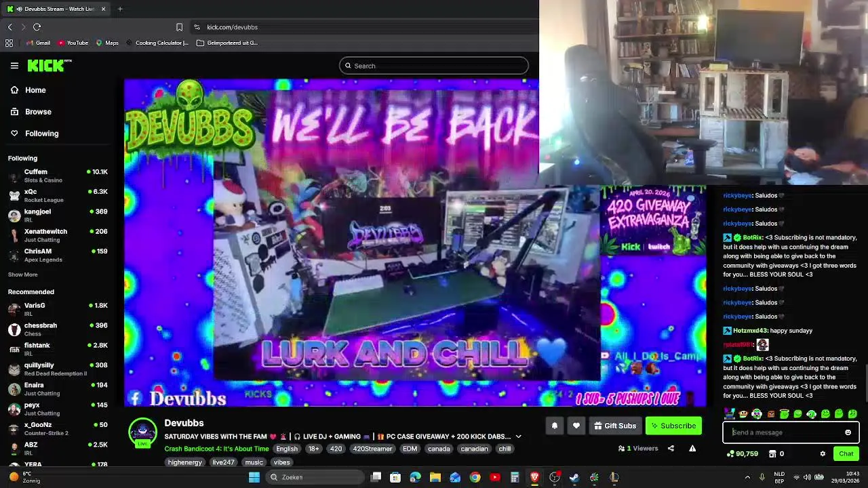Screen dimensions: 868x488
Task: Show hidden system tray icons chevron
Action: [747, 477]
